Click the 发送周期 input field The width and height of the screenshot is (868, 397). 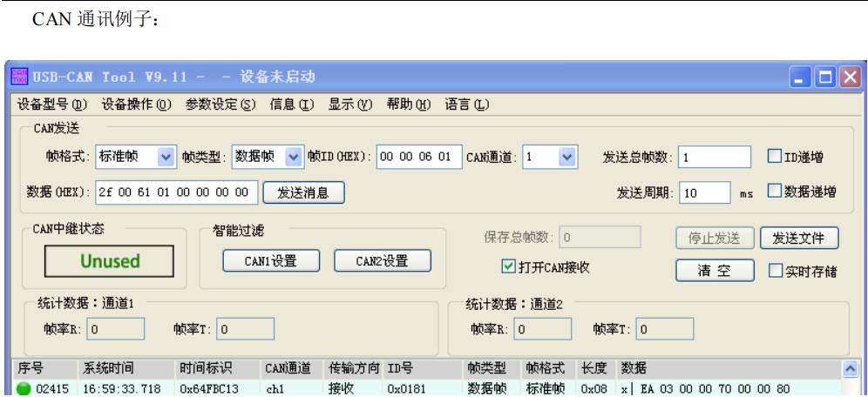tap(704, 192)
